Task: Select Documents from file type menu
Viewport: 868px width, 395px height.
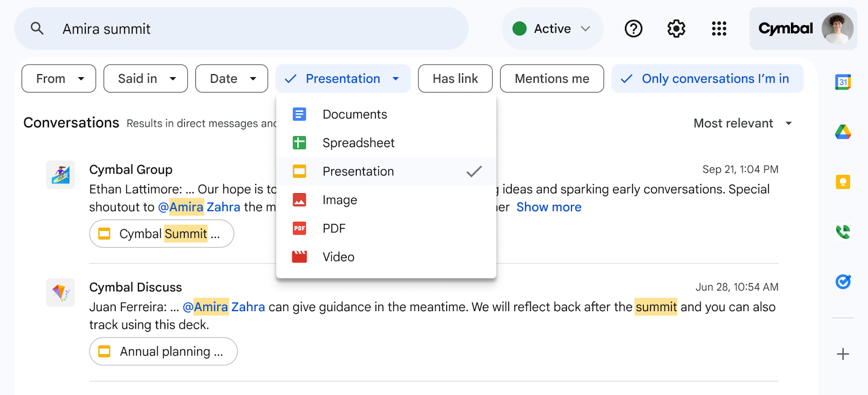Action: point(386,114)
